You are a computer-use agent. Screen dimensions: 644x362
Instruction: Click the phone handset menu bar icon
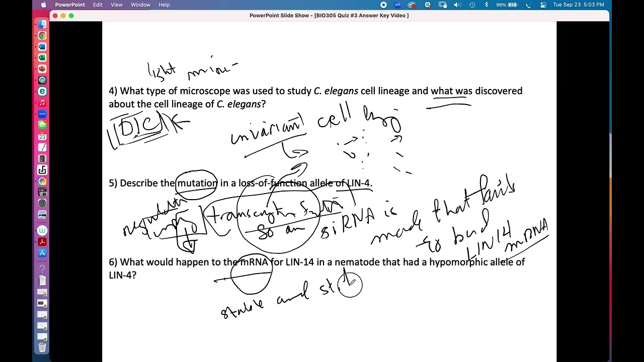(528, 5)
